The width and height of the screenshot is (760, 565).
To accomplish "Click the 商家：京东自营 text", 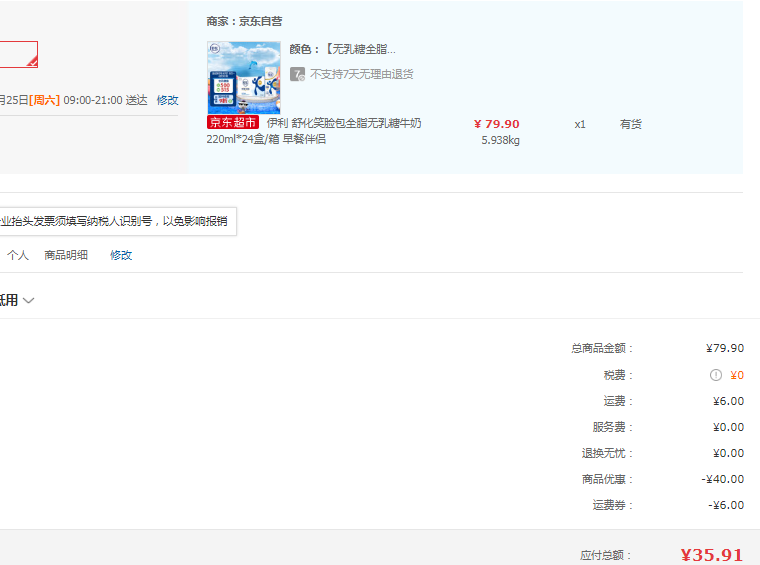I will (x=244, y=21).
